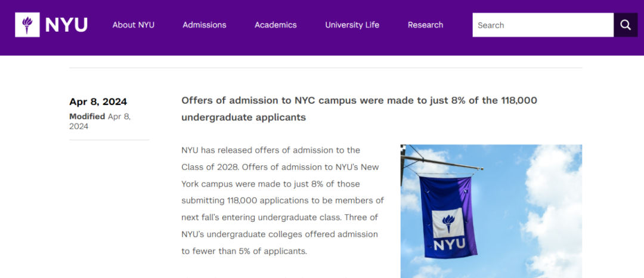Open the About NYU menu
Screen dimensions: 644x278
tap(134, 25)
